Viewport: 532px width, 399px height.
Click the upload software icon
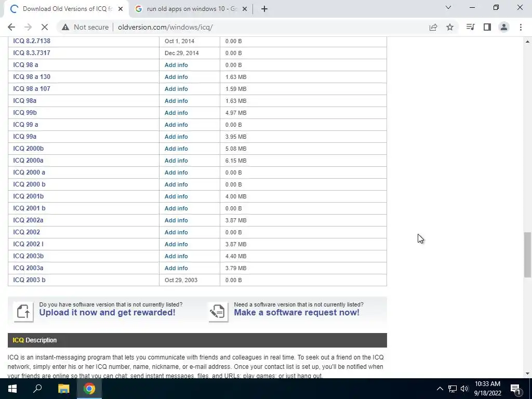pyautogui.click(x=23, y=312)
